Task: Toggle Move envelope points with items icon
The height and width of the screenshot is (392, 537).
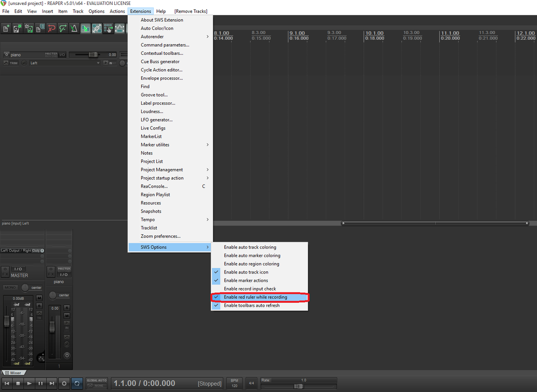Action: pyautogui.click(x=120, y=28)
